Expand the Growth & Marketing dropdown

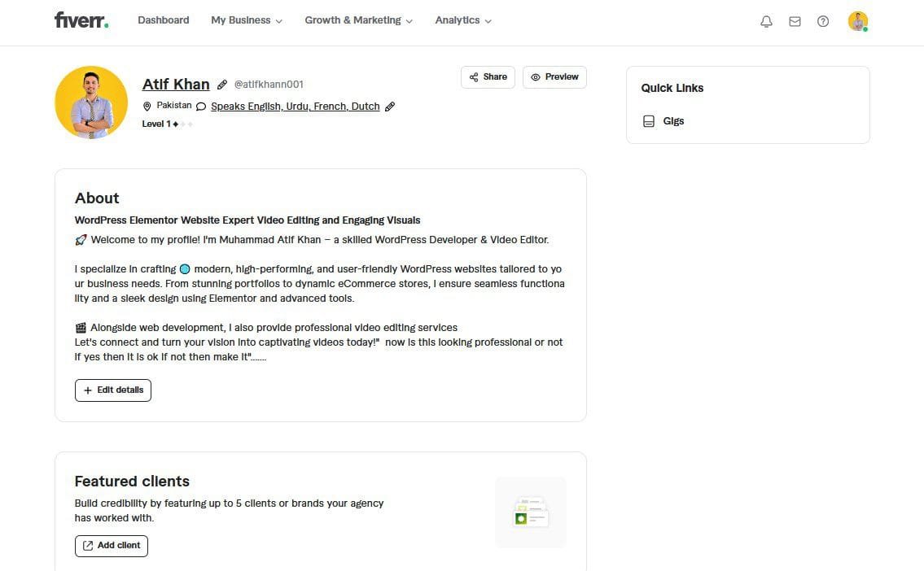(358, 20)
